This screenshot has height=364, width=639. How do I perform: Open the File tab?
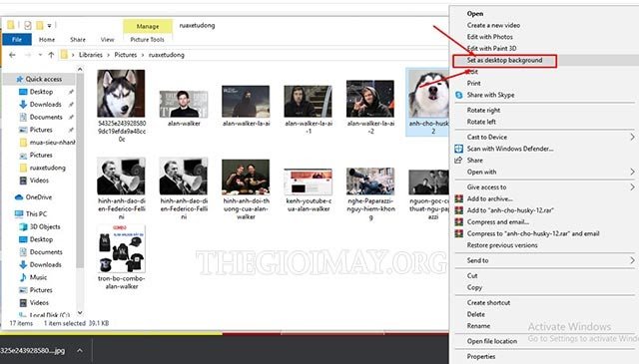[17, 40]
